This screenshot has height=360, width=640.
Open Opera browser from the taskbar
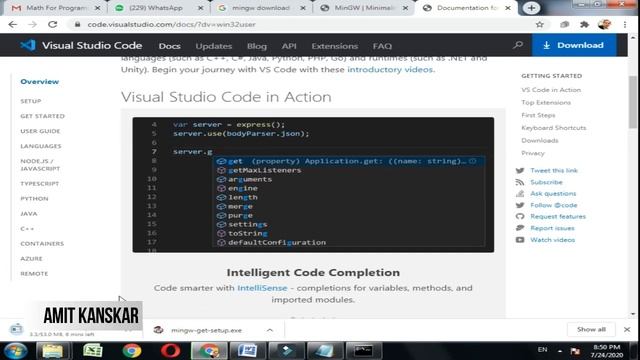coord(170,351)
